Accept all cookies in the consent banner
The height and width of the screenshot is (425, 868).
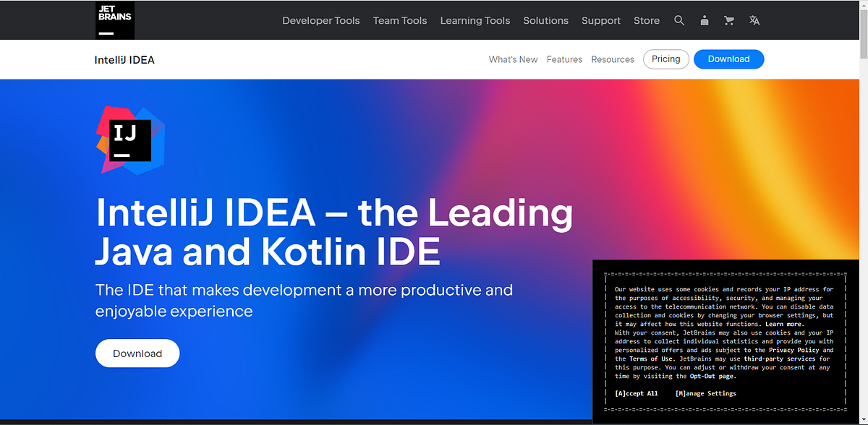[636, 392]
